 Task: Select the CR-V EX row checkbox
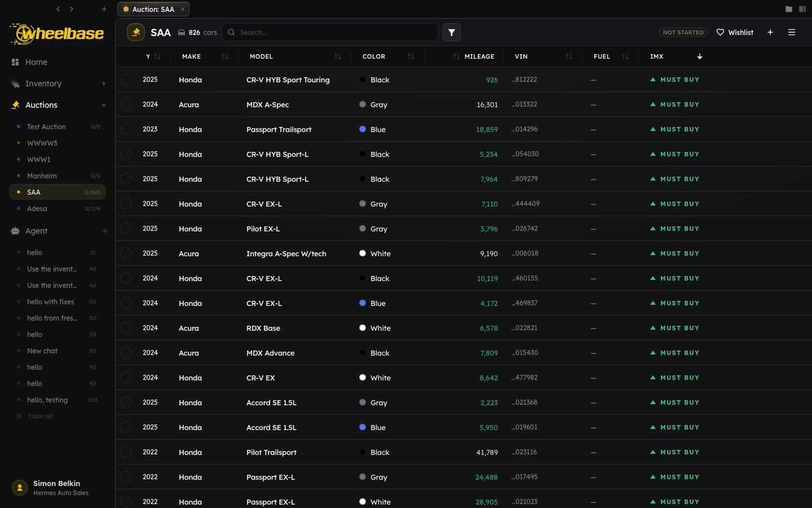tap(126, 378)
